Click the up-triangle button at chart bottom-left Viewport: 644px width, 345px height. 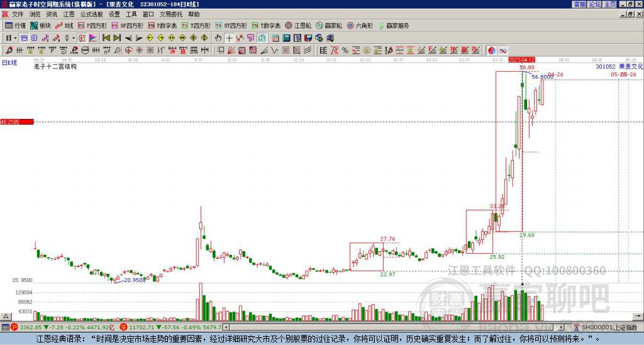point(6,316)
